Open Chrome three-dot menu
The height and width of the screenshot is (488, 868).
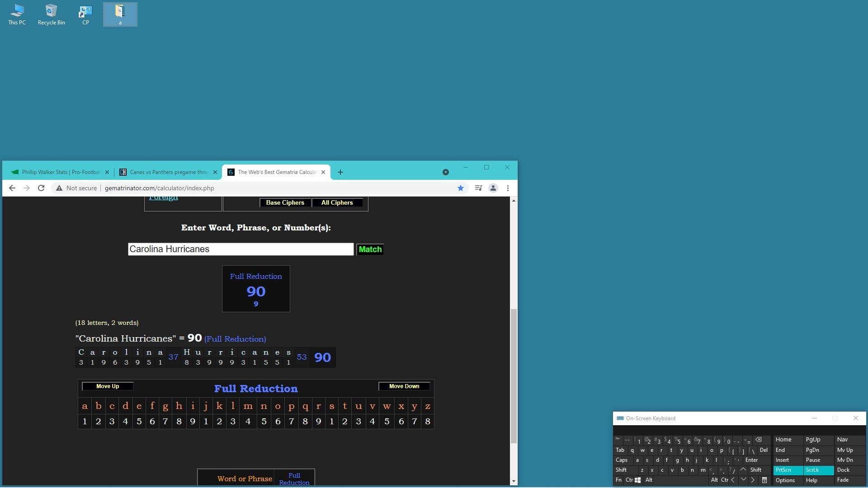pyautogui.click(x=508, y=188)
